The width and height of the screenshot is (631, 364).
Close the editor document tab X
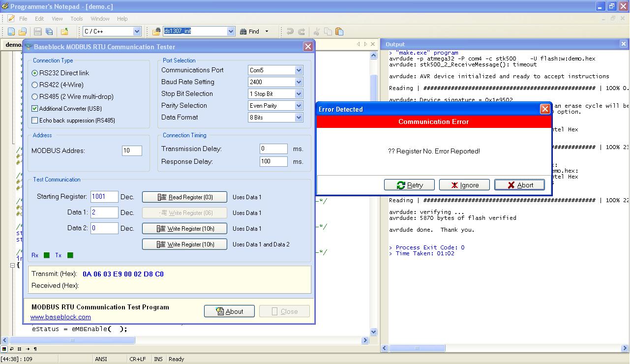click(x=373, y=44)
